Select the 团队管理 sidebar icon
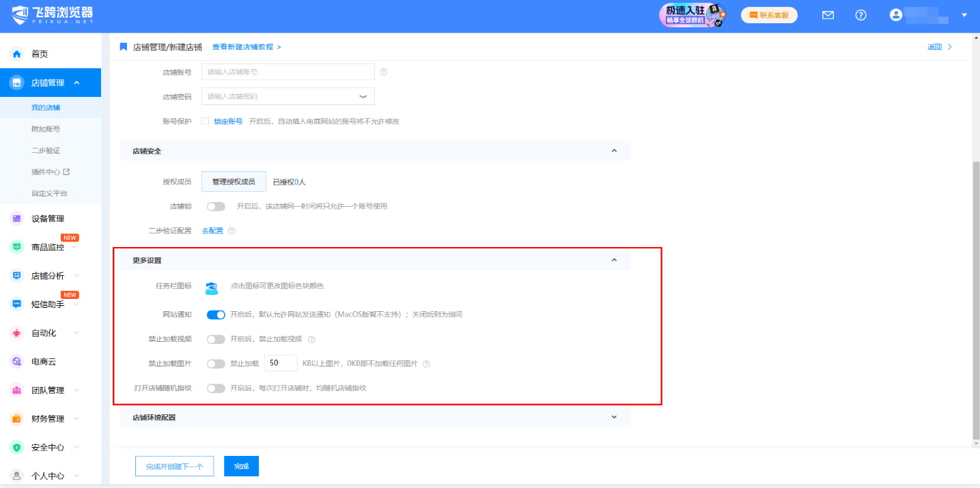Image resolution: width=980 pixels, height=488 pixels. [x=16, y=390]
